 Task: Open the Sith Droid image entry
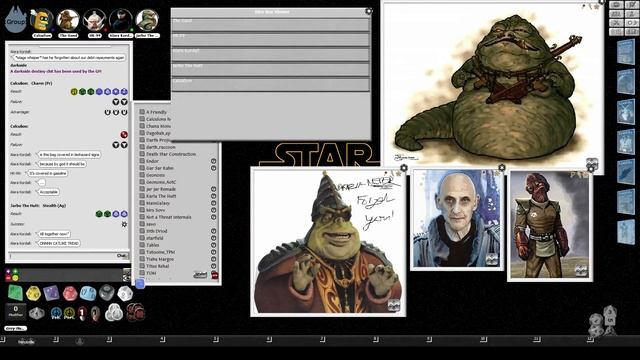(156, 231)
